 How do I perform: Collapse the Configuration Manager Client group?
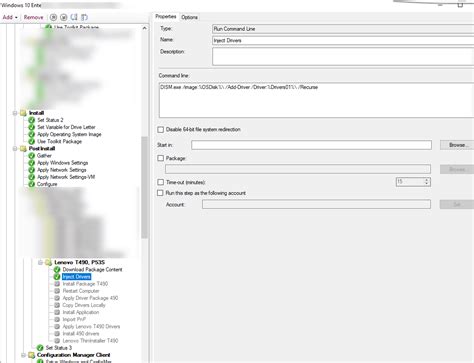23,355
